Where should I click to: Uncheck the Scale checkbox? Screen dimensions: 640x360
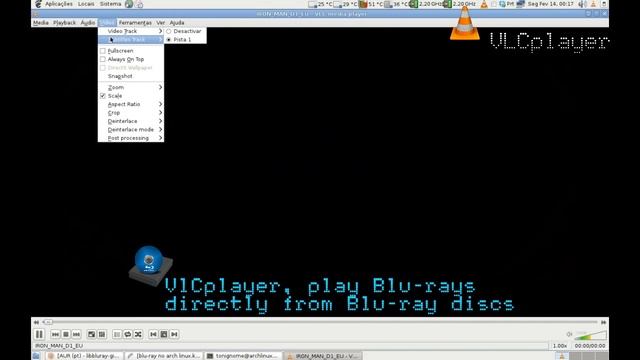click(x=103, y=96)
